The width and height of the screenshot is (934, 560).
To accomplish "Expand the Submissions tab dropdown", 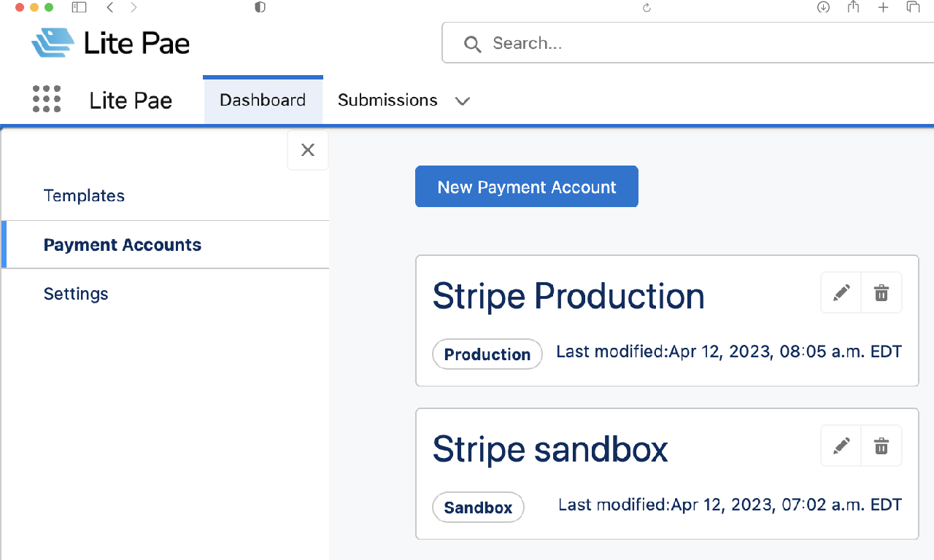I will (462, 101).
